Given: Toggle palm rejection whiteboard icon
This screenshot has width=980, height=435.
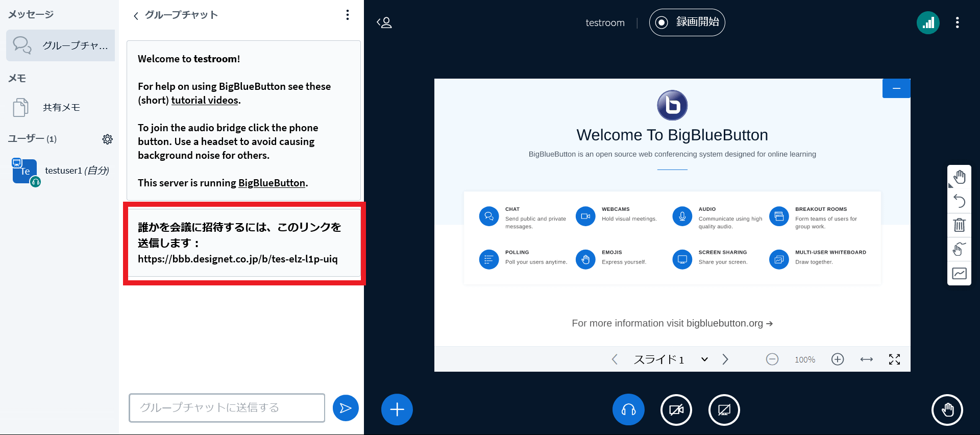Looking at the screenshot, I should click(x=959, y=249).
